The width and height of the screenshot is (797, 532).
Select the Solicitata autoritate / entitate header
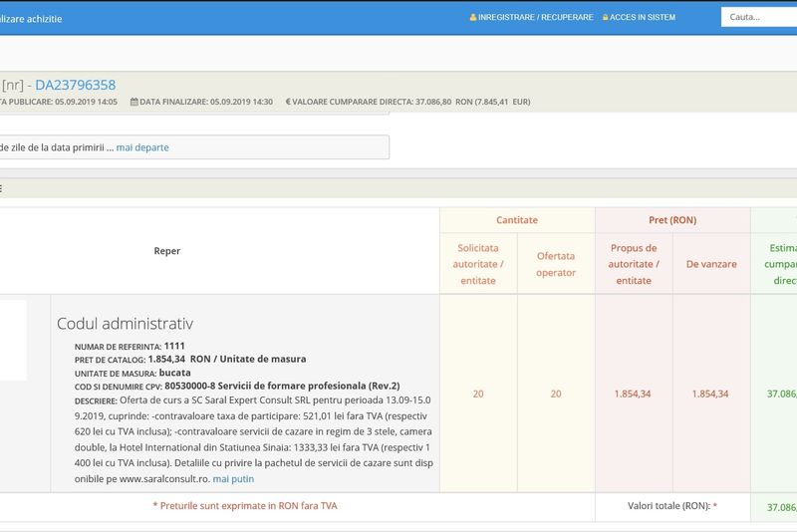click(x=478, y=264)
